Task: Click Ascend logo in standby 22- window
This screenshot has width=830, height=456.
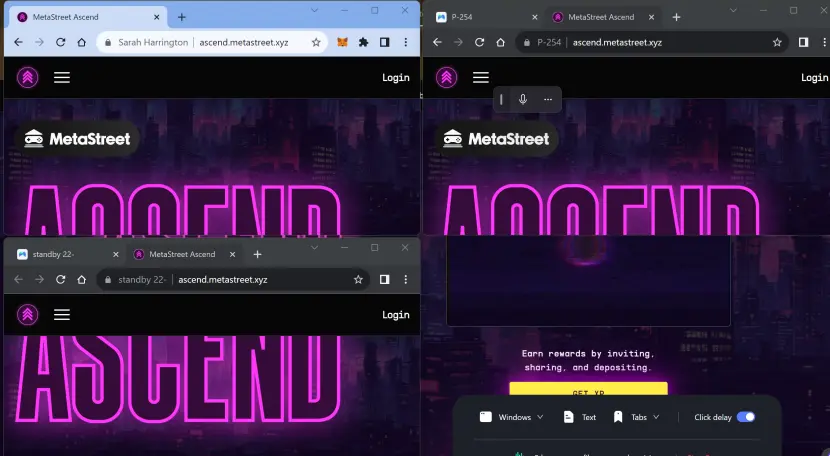Action: pos(28,315)
